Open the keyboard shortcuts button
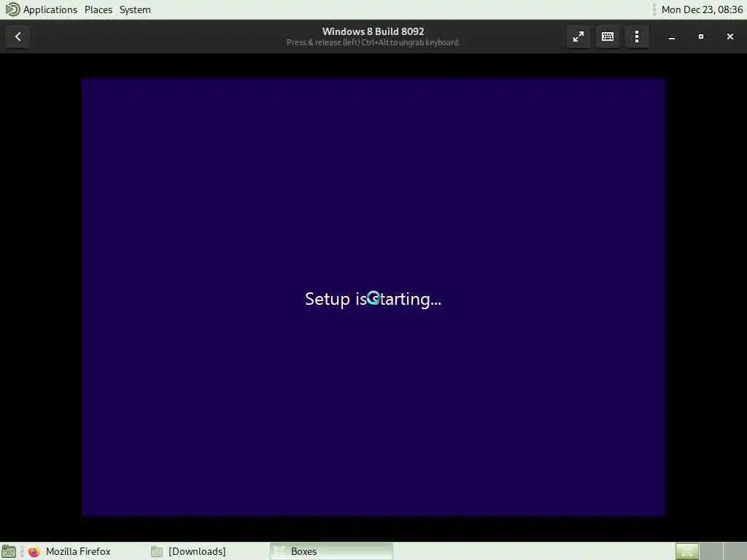This screenshot has width=747, height=560. [608, 36]
